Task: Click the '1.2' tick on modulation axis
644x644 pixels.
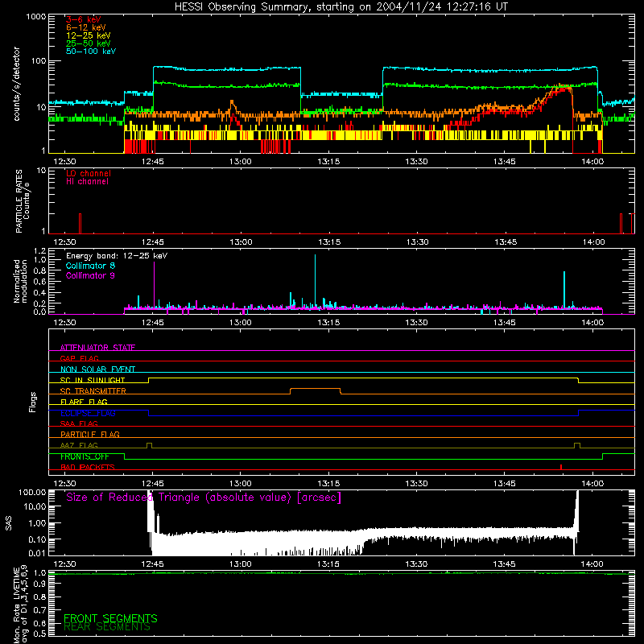Action: pos(39,251)
